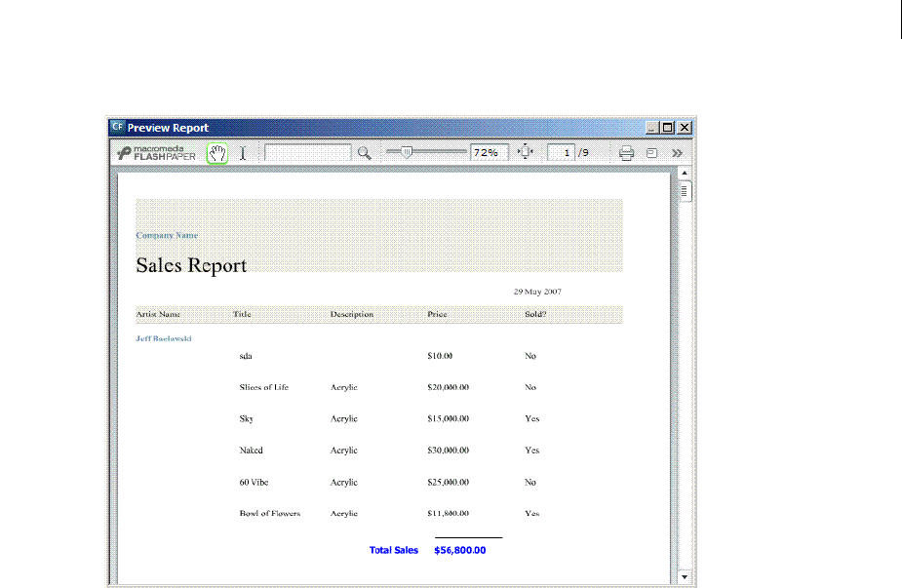The width and height of the screenshot is (902, 588).
Task: Click the 'Sales Report' heading
Action: [191, 265]
